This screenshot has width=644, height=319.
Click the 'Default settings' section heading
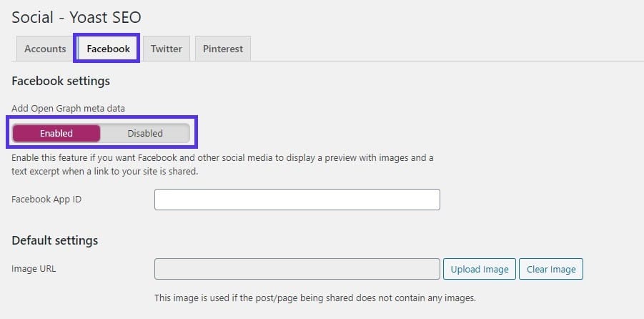tap(54, 240)
